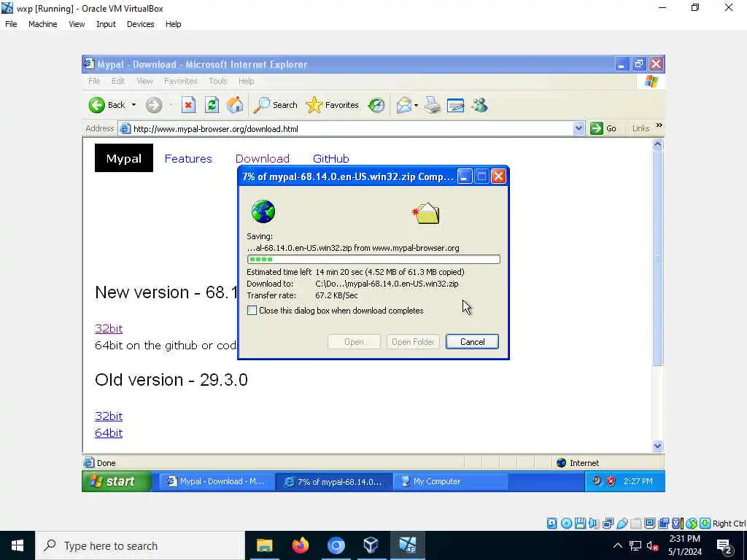Viewport: 747px width, 560px height.
Task: Open Favorites star in IE toolbar
Action: [x=314, y=105]
